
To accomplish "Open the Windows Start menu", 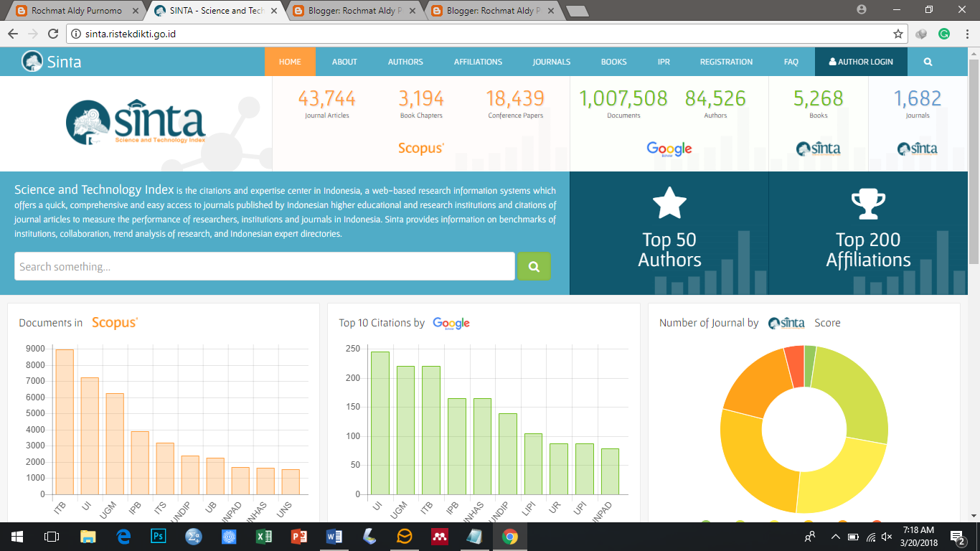I will pyautogui.click(x=17, y=536).
